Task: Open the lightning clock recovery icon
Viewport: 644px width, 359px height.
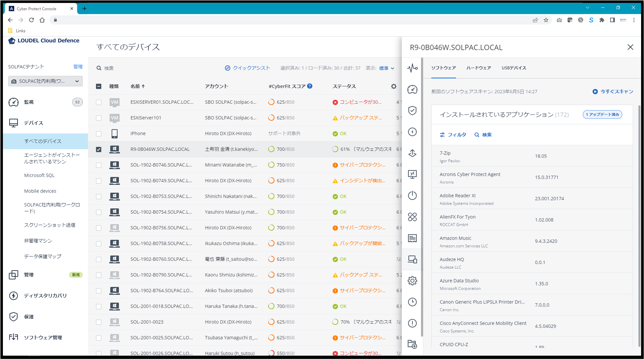Action: (412, 132)
